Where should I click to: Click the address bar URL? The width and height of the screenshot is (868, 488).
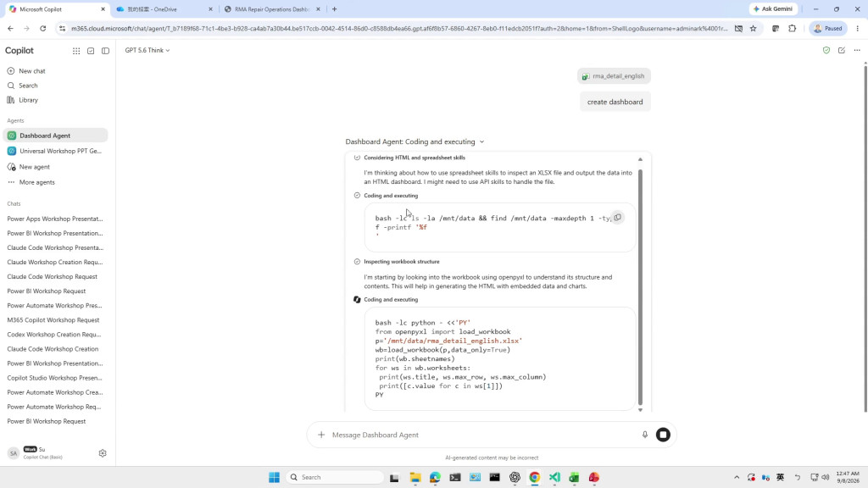[398, 29]
